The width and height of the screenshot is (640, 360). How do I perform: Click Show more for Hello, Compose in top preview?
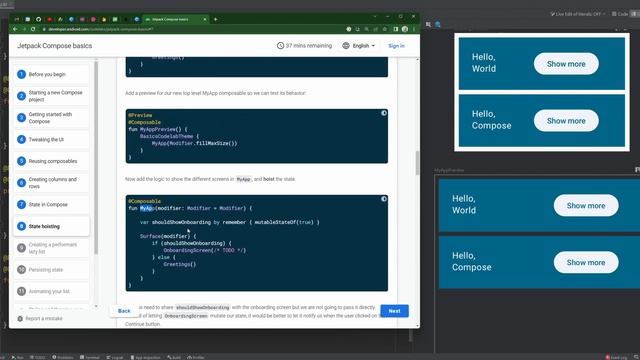(x=566, y=121)
